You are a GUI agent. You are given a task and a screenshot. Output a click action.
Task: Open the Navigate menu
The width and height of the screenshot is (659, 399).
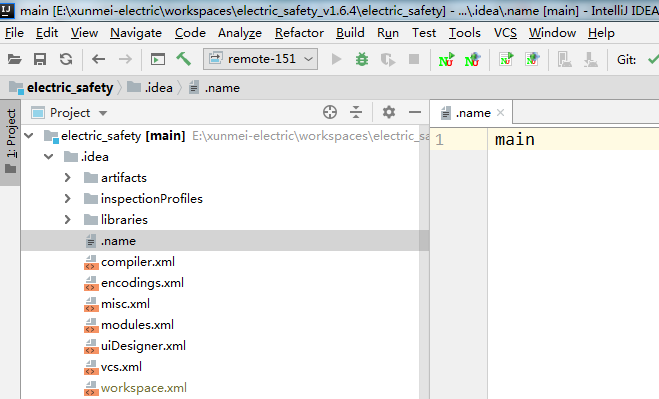(x=136, y=33)
